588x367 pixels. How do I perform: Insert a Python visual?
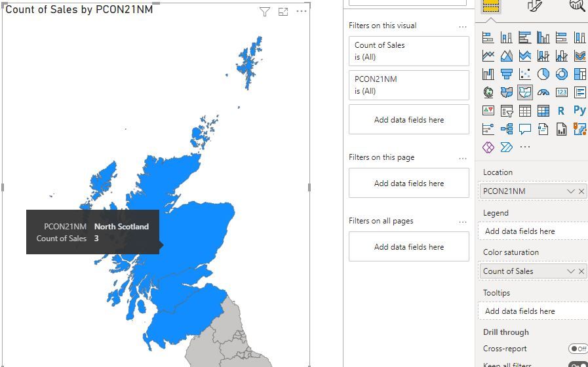point(579,110)
